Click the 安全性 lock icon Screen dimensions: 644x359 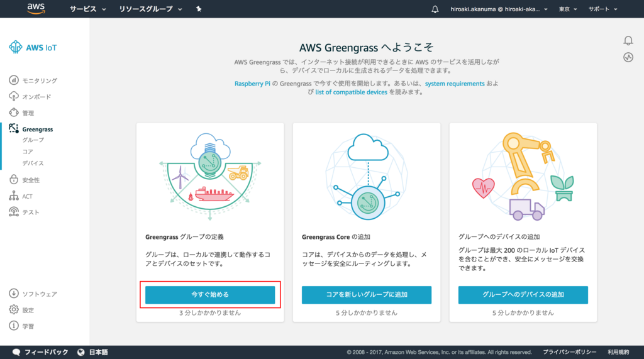point(14,180)
